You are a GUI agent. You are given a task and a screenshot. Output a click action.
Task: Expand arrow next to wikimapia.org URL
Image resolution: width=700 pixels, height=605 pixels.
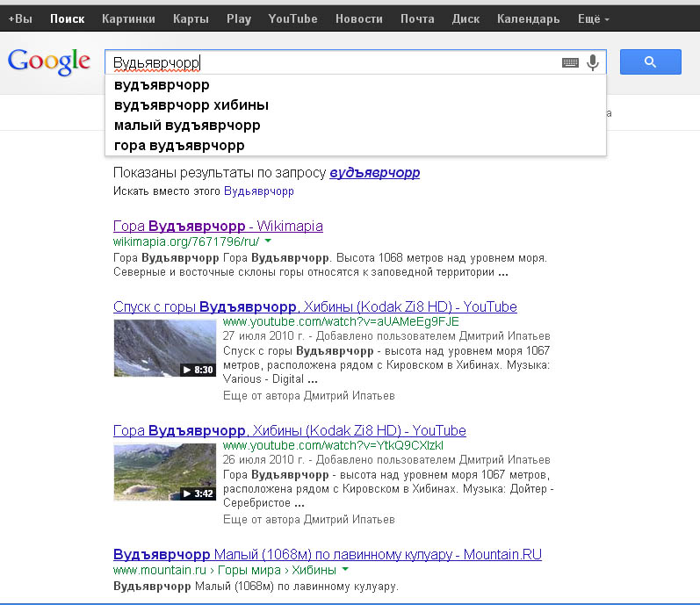268,241
